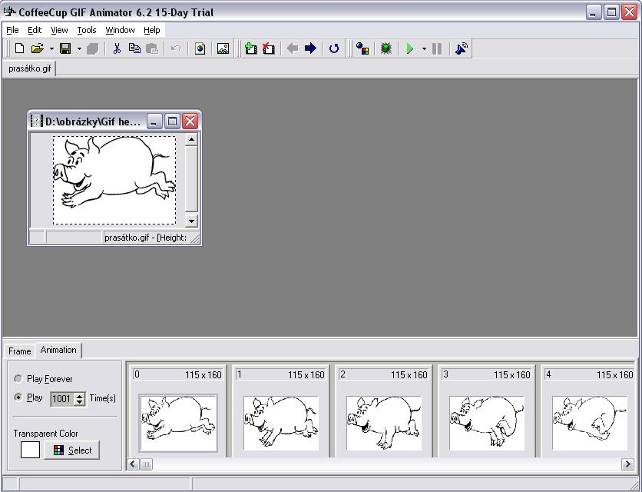The image size is (642, 492).
Task: Select frame 3 thumbnail
Action: pos(487,423)
